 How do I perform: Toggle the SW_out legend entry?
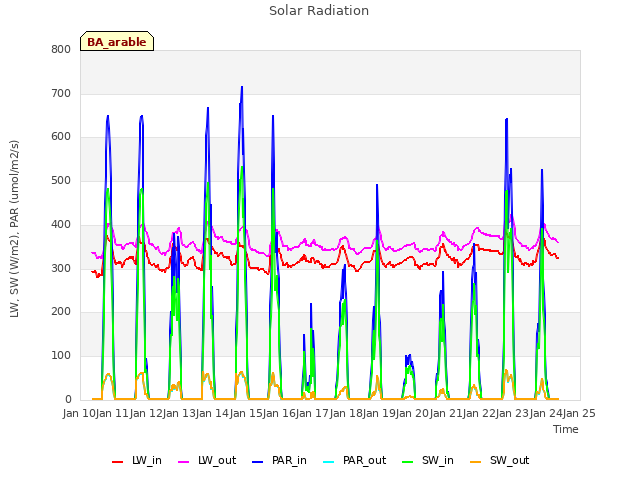pos(500,460)
